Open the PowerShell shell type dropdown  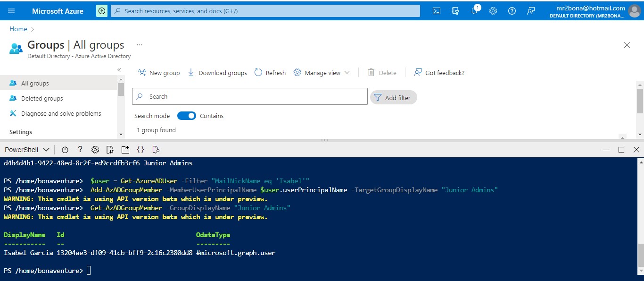27,149
